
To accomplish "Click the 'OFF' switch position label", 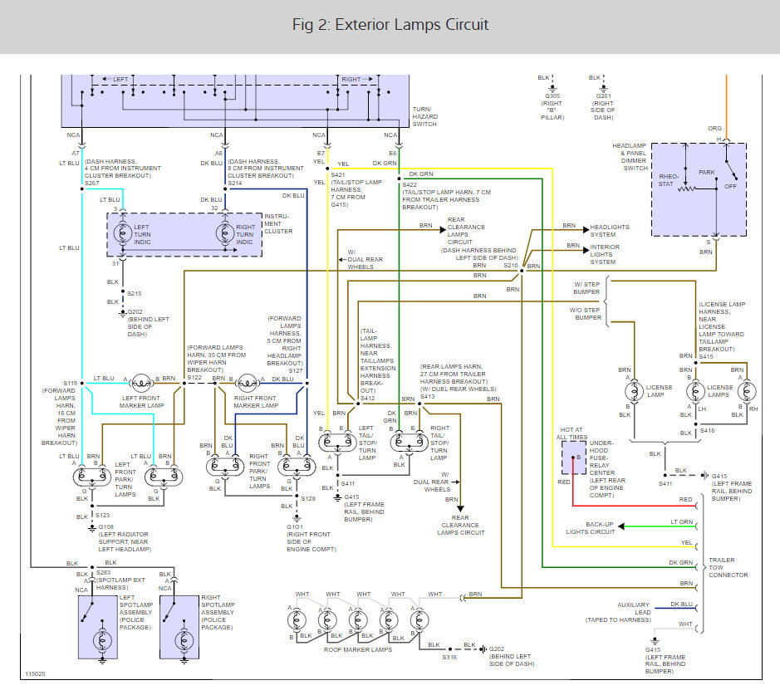I will [x=730, y=187].
